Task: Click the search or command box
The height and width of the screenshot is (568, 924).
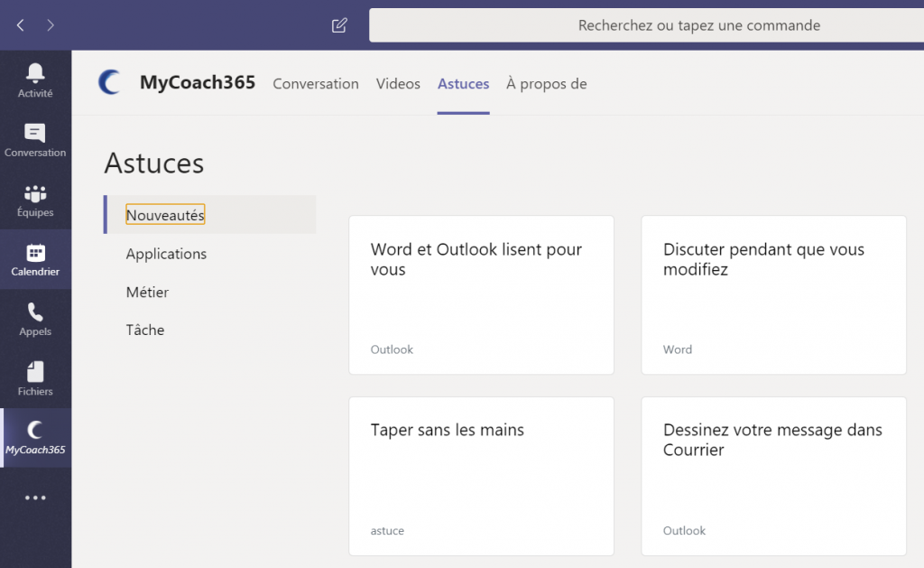Action: 646,25
